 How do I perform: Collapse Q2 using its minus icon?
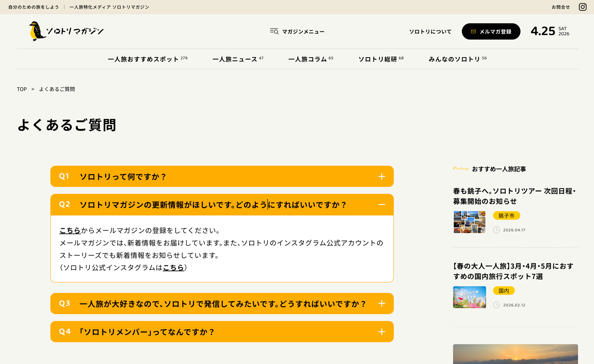(381, 205)
